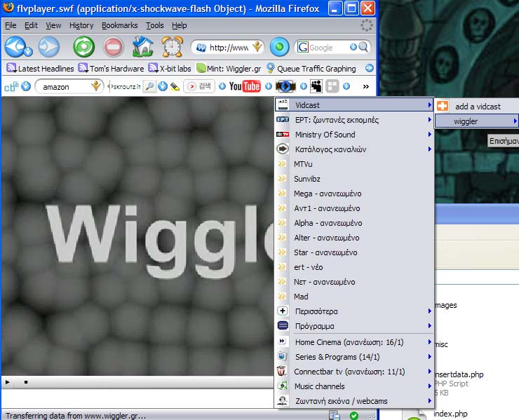The width and height of the screenshot is (519, 420).
Task: Select the MTVu channel
Action: tap(354, 164)
